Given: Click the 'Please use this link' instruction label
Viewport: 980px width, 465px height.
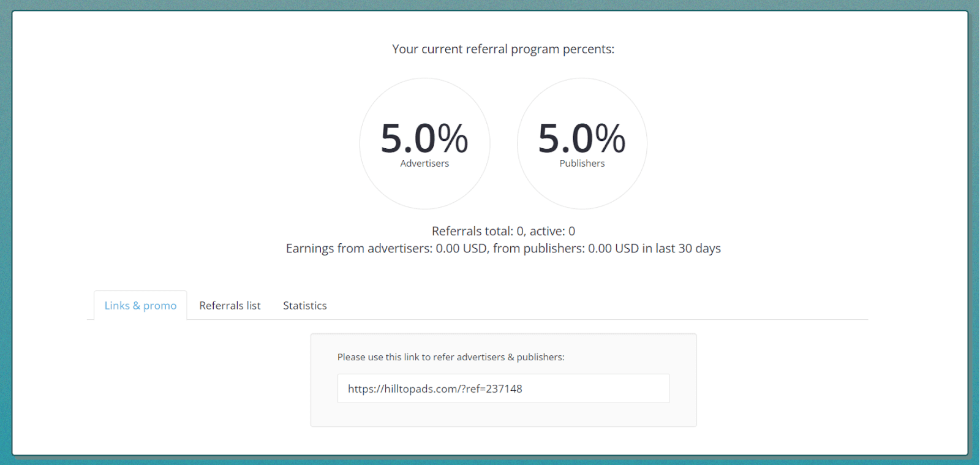Looking at the screenshot, I should click(451, 357).
